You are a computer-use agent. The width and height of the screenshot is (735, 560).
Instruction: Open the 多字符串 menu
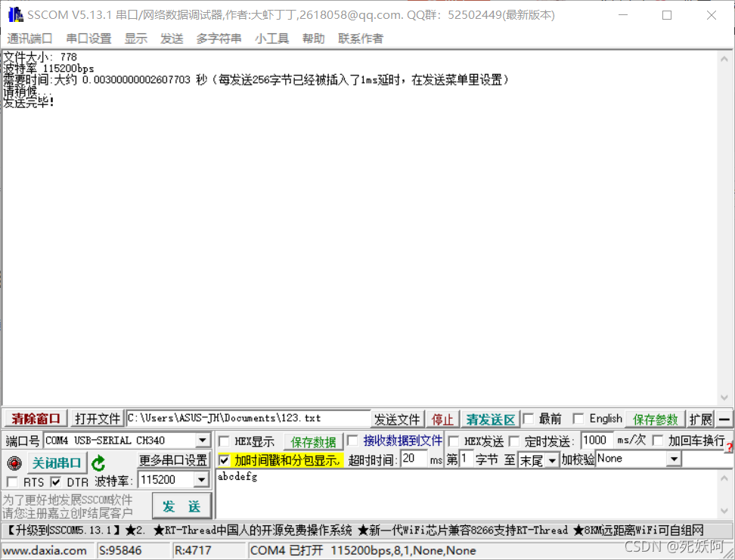tap(219, 39)
